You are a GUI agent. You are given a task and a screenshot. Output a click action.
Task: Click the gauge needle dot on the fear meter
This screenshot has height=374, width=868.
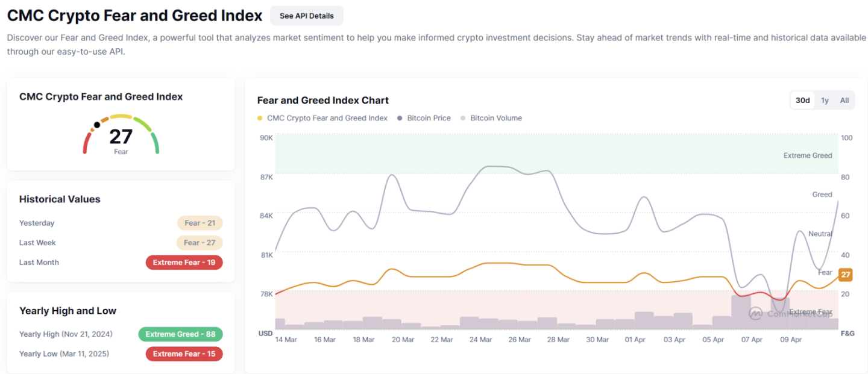[x=97, y=125]
